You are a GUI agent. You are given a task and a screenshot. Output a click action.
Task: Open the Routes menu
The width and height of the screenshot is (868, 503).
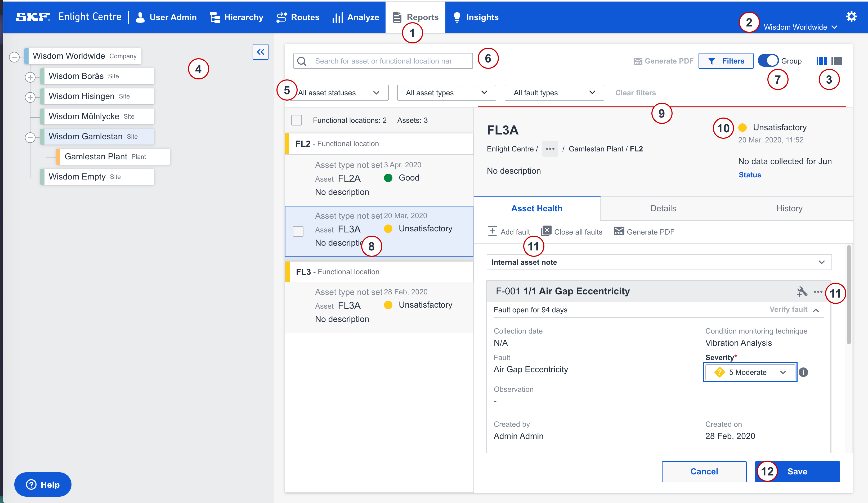coord(298,17)
